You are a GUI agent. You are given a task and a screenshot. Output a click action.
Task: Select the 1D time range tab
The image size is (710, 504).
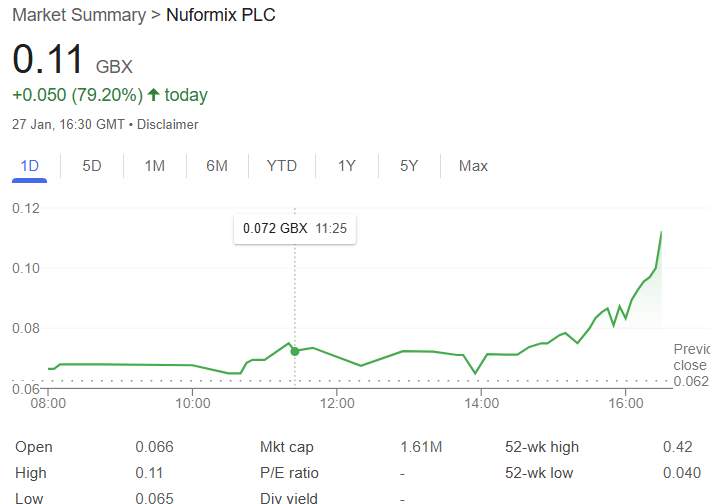point(29,166)
